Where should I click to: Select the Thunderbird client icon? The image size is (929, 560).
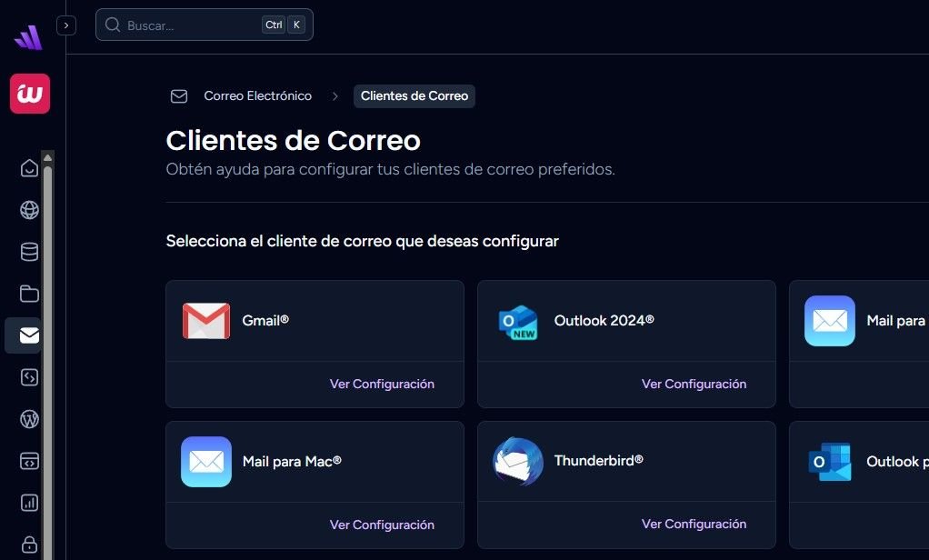[516, 461]
